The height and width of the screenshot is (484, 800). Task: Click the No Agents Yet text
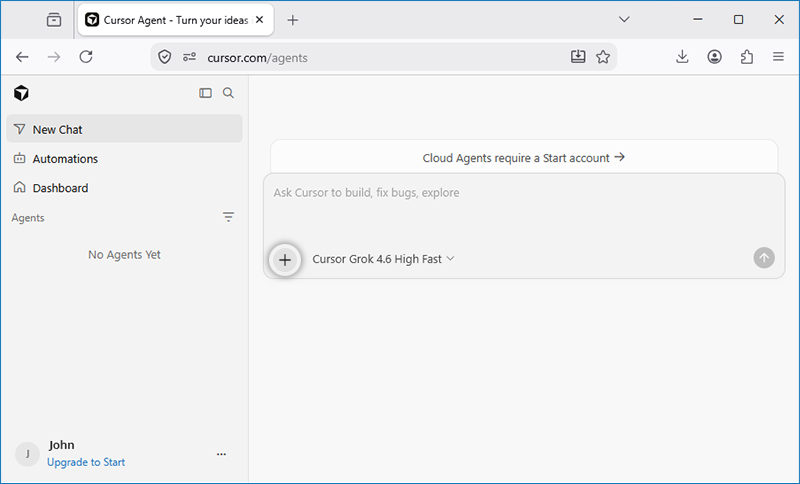point(124,254)
